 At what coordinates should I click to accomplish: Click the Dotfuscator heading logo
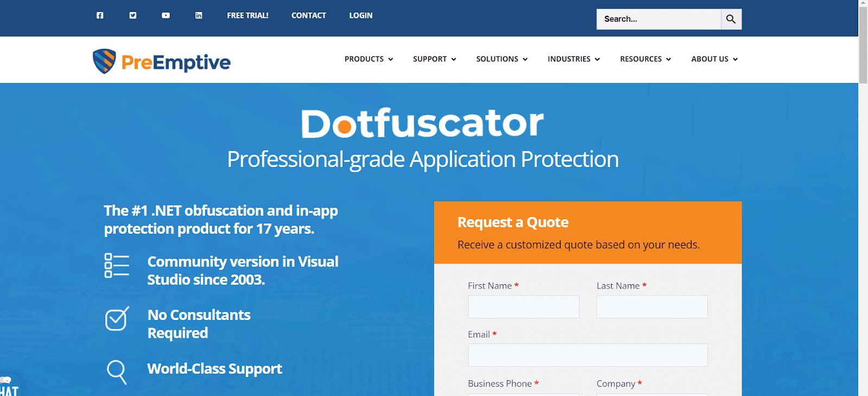(422, 123)
